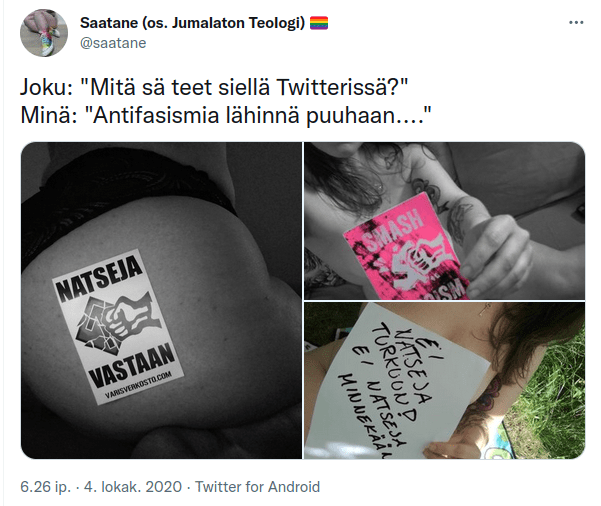601x506 pixels.
Task: Click the tweet line starting with Joku:
Action: tap(214, 87)
